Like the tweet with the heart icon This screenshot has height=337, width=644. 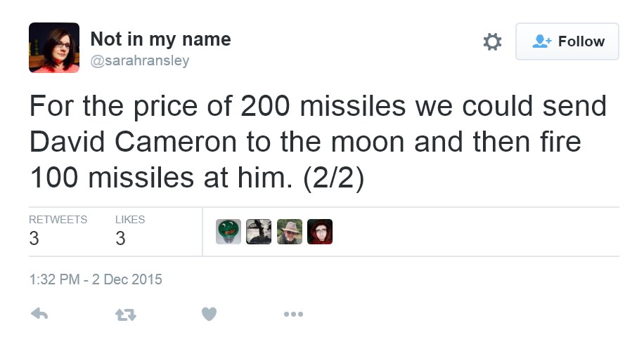pyautogui.click(x=209, y=314)
